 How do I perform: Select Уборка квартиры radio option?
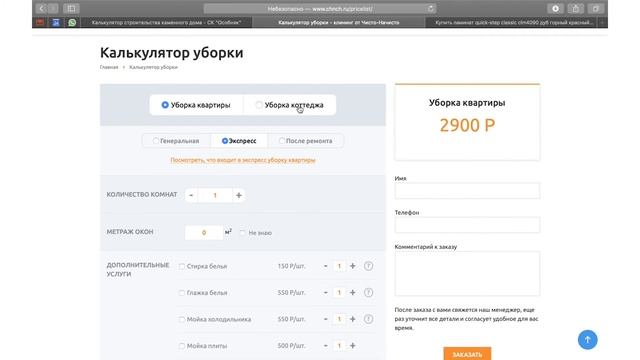pyautogui.click(x=196, y=105)
